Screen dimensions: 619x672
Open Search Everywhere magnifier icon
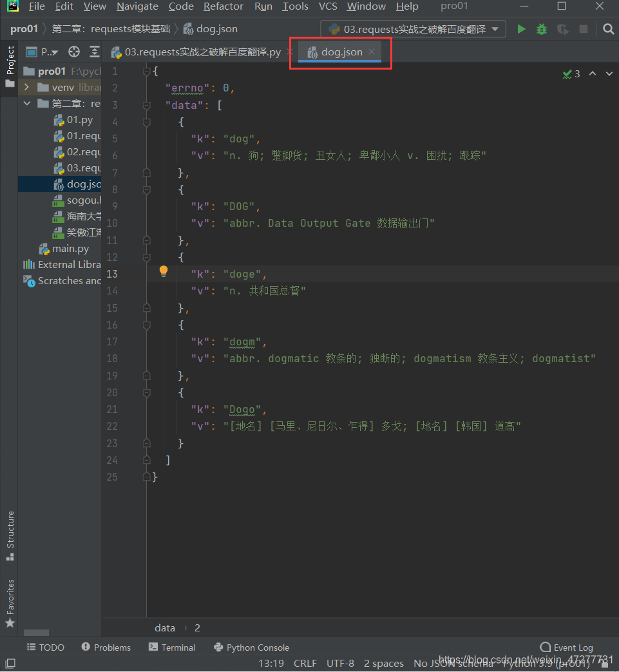click(608, 29)
